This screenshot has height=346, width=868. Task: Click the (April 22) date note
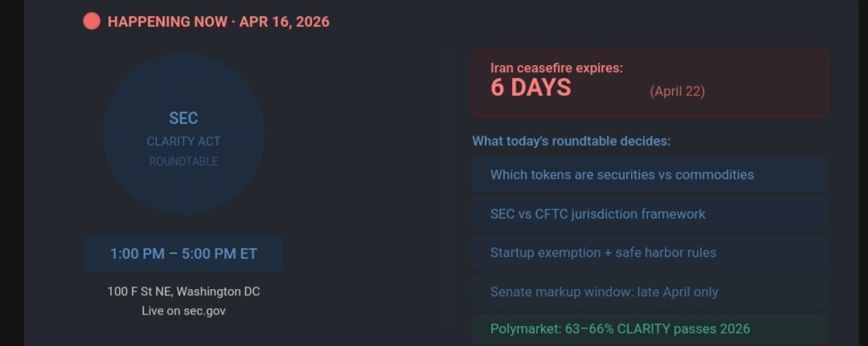tap(677, 92)
